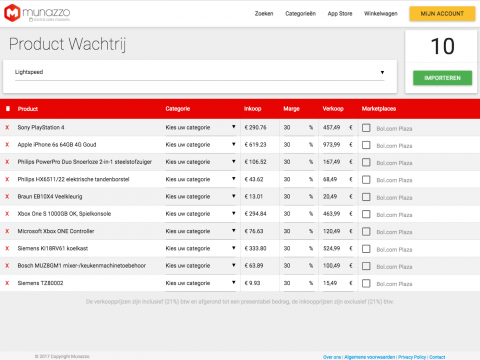
Task: Open the Lightspeed source dropdown
Action: [200, 72]
